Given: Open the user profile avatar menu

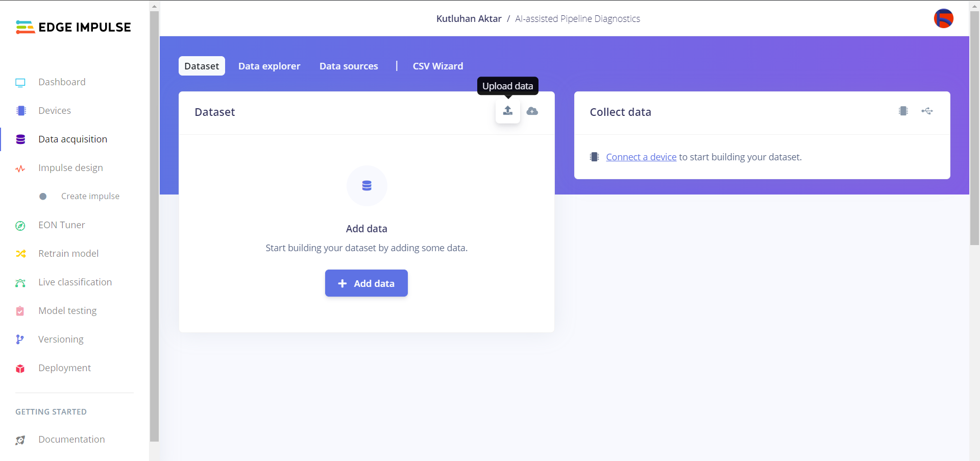Looking at the screenshot, I should (x=944, y=19).
